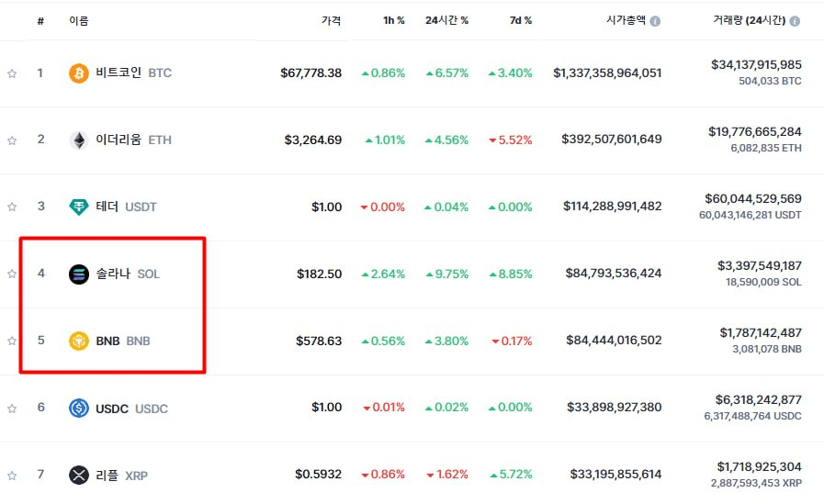824x504 pixels.
Task: Click BNB volume 3,081,078 BNB
Action: (767, 349)
